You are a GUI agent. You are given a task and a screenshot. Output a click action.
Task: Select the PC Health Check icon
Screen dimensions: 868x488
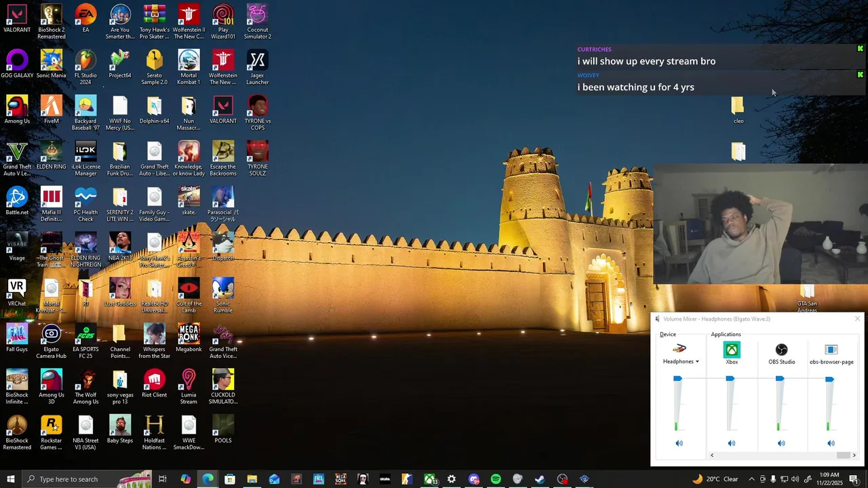coord(85,204)
